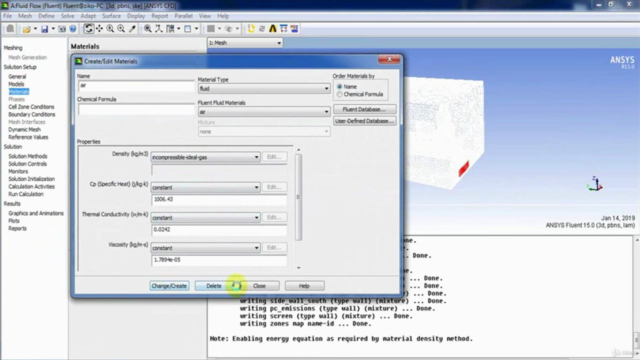Click the last red-blue toolbar icon

point(294,29)
